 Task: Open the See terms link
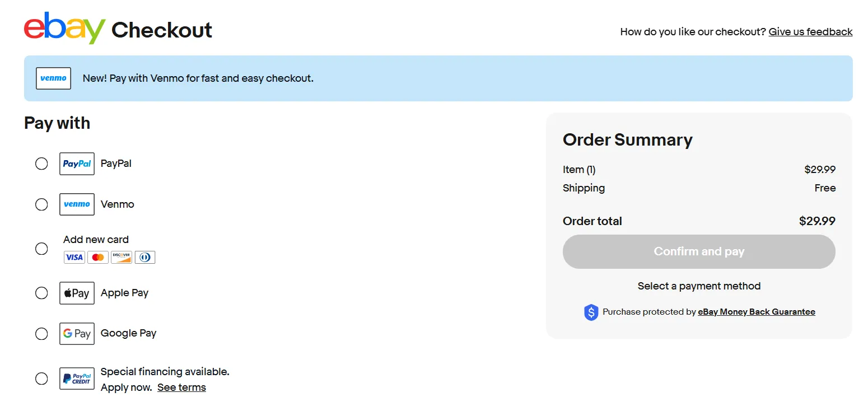coord(181,387)
